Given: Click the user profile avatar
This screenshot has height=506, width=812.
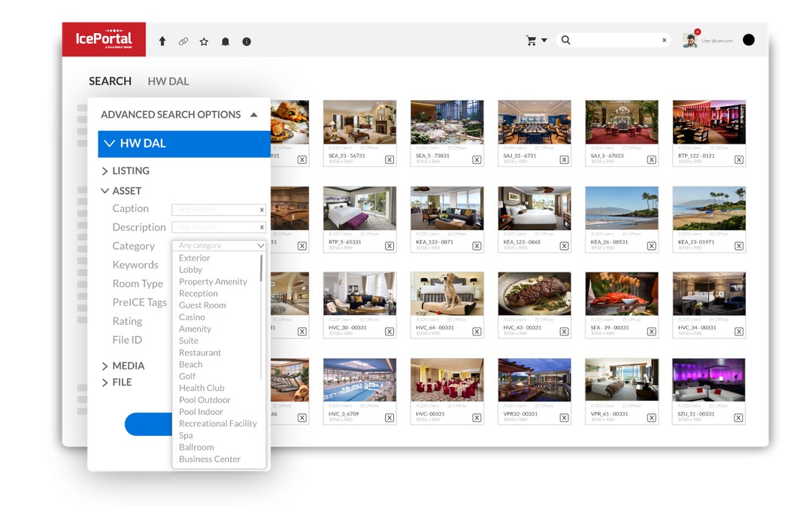Looking at the screenshot, I should click(x=690, y=40).
